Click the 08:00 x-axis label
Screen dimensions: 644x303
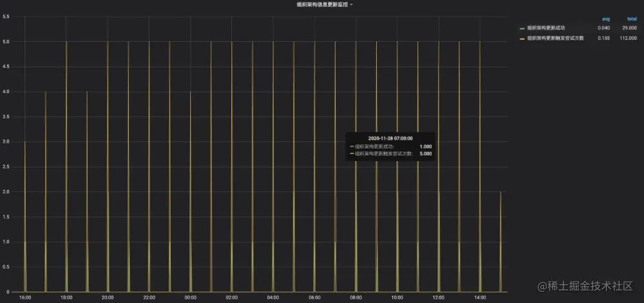pyautogui.click(x=356, y=298)
